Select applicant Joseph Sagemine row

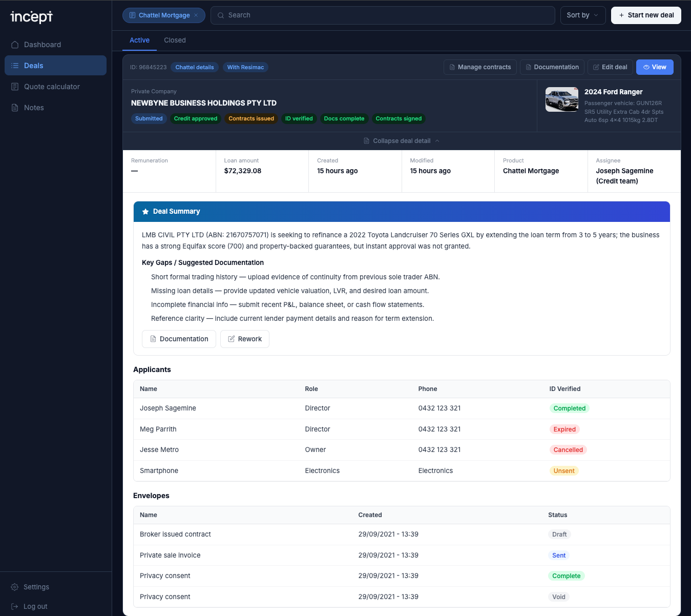click(402, 408)
